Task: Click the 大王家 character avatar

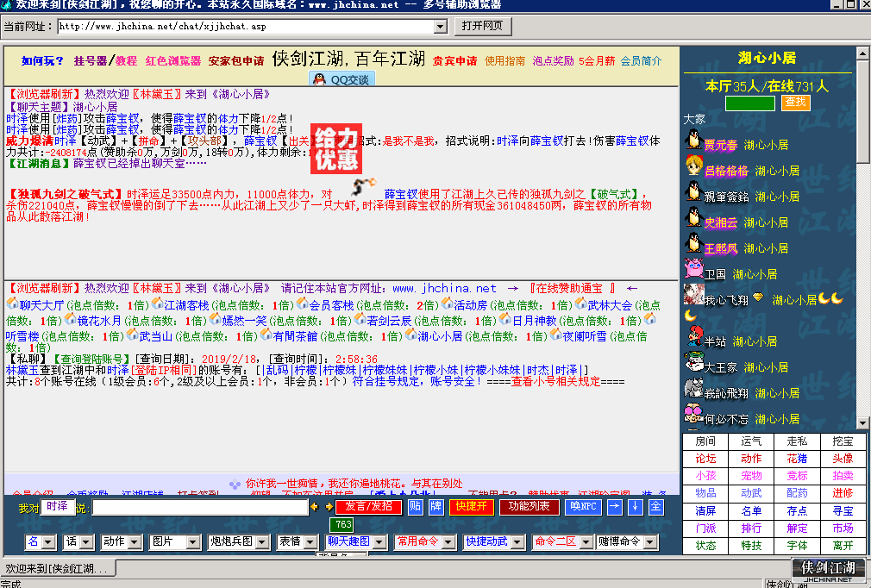Action: (x=694, y=362)
